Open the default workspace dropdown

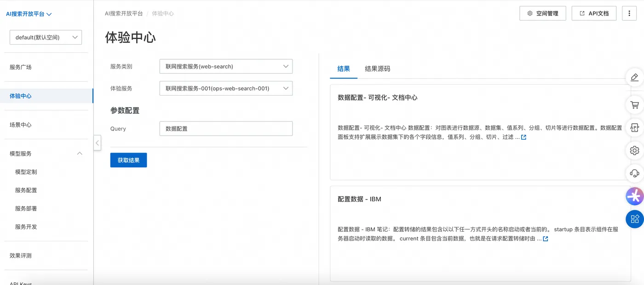[x=46, y=37]
